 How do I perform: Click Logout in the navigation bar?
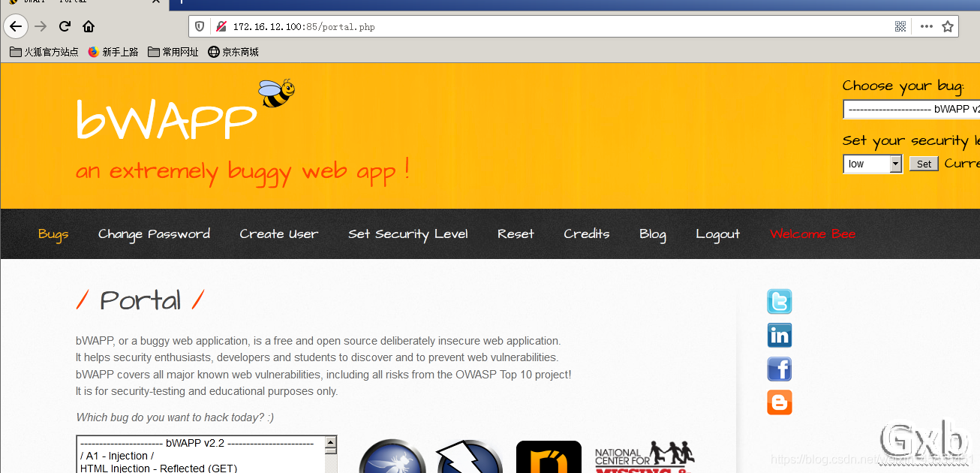[717, 234]
